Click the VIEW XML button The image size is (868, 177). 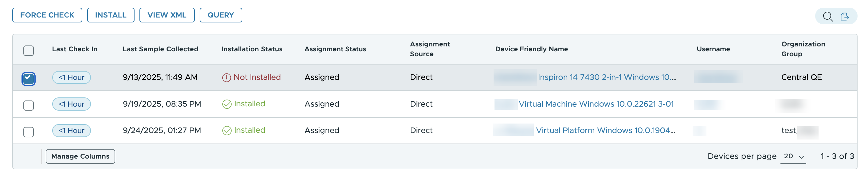167,15
